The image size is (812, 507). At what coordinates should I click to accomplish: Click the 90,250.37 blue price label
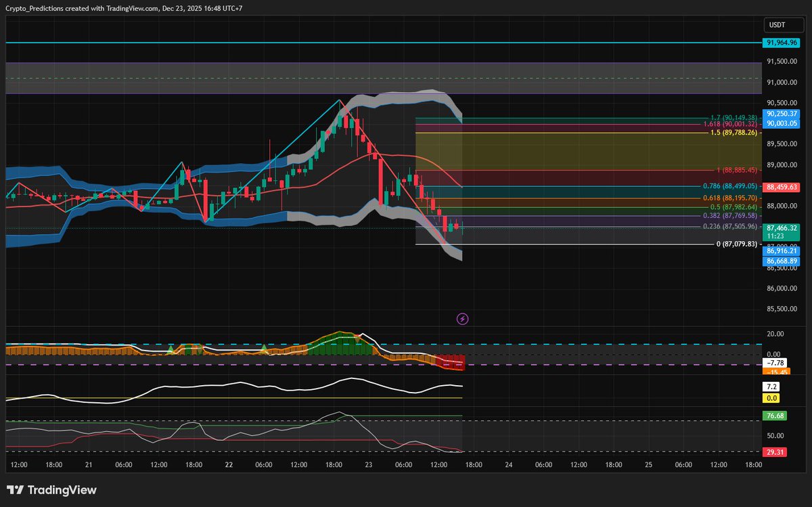(x=780, y=114)
